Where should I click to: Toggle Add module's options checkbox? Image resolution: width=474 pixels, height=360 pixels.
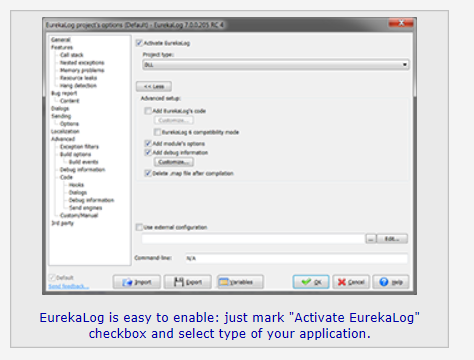148,143
